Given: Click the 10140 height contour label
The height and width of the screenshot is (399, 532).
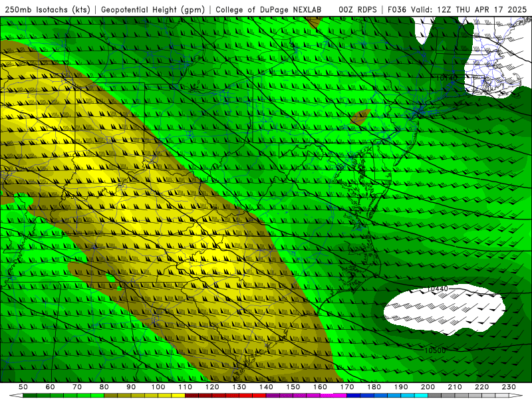Looking at the screenshot, I should pos(446,78).
